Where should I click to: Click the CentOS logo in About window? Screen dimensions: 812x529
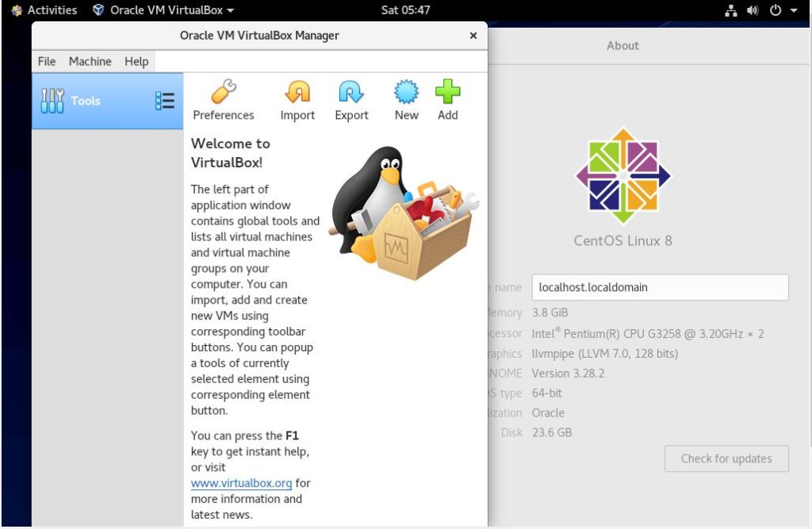pyautogui.click(x=623, y=175)
